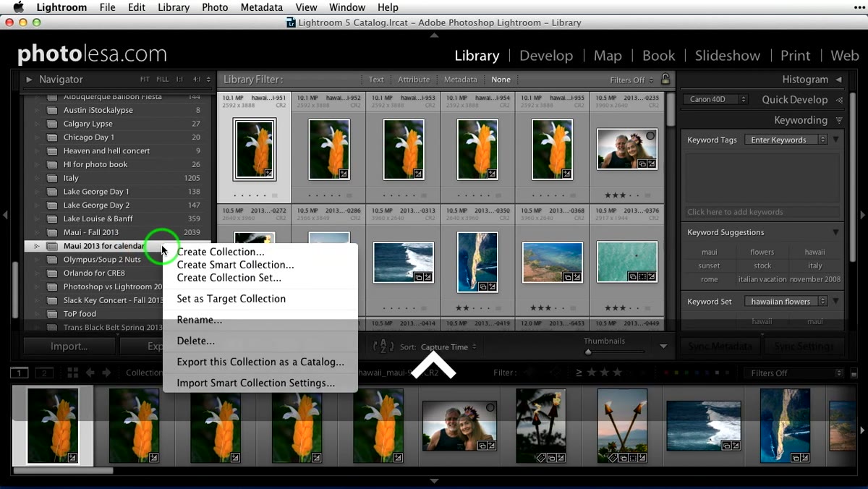Image resolution: width=868 pixels, height=489 pixels.
Task: Click the A-Z sort direction icon
Action: tap(383, 346)
